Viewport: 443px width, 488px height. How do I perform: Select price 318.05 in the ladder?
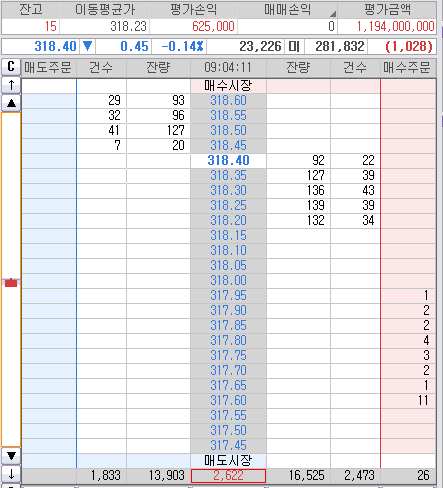(x=228, y=266)
